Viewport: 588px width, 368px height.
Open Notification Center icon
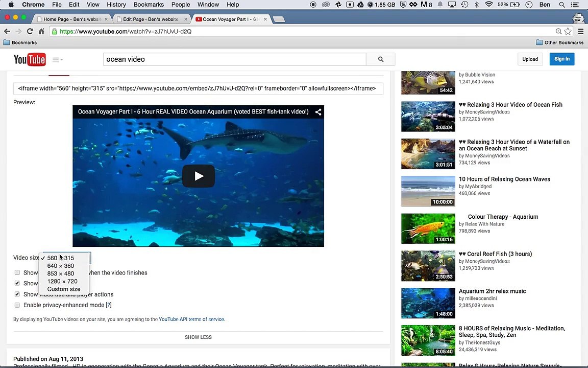click(575, 5)
